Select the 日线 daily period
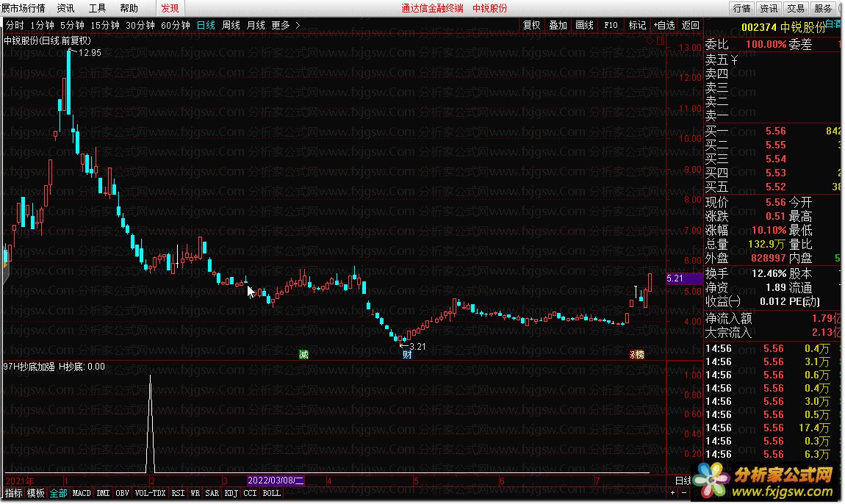This screenshot has width=845, height=504. 206,25
